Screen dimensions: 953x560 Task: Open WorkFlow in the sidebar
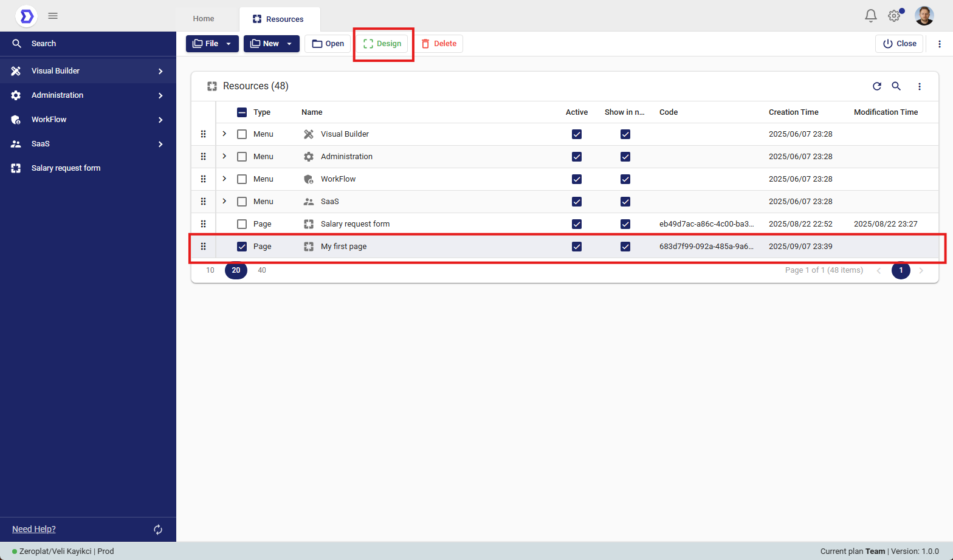point(49,120)
